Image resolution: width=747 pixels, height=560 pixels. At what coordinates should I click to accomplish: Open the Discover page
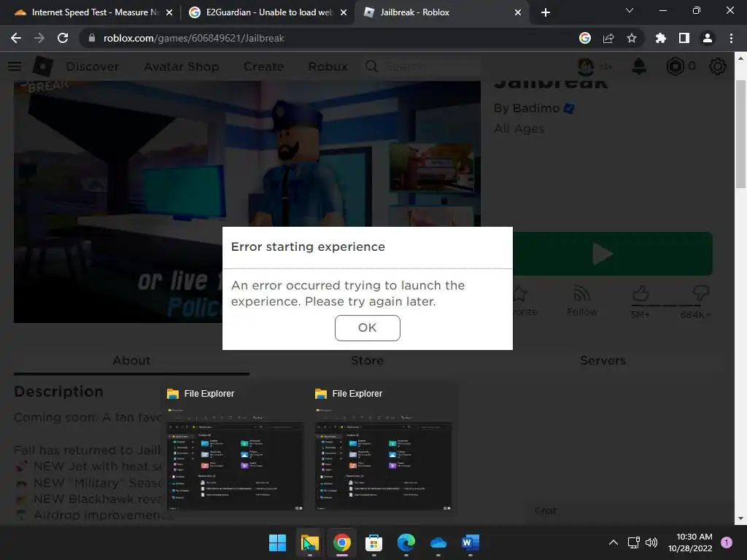[93, 66]
